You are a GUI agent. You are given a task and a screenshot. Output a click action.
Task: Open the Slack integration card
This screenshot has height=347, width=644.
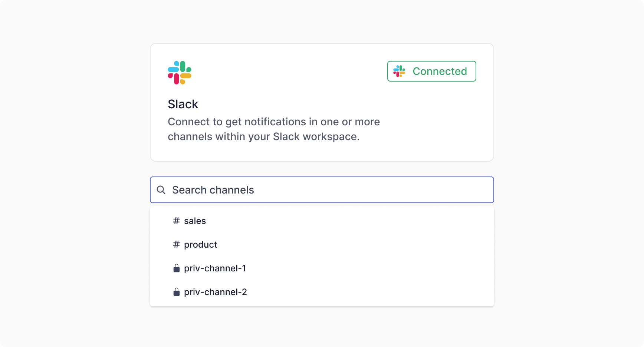[x=322, y=102]
